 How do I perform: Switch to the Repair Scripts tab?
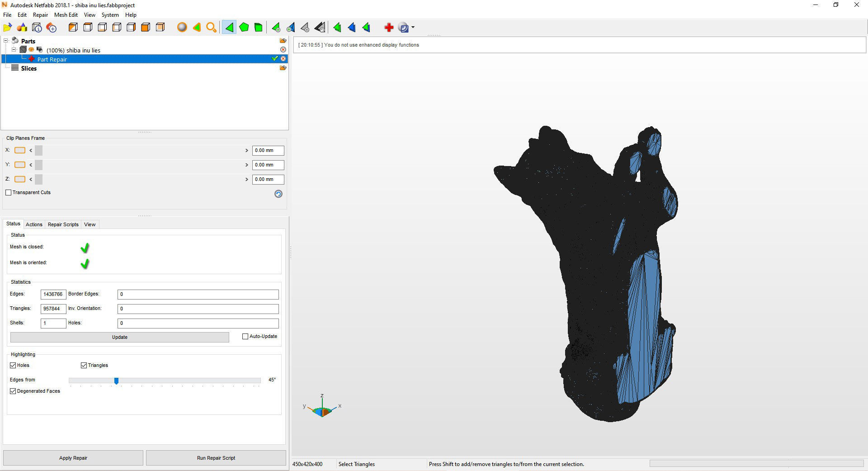(x=63, y=224)
